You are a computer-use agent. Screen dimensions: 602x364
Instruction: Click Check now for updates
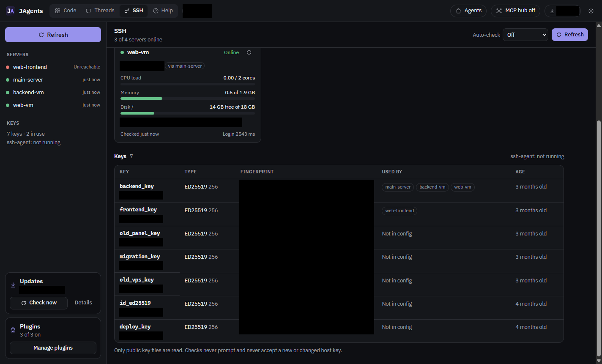[x=38, y=303]
